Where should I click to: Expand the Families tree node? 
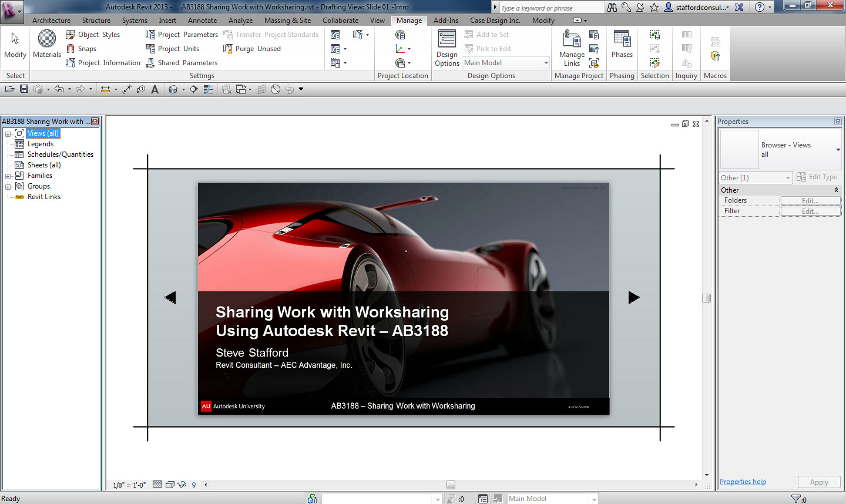pyautogui.click(x=8, y=176)
